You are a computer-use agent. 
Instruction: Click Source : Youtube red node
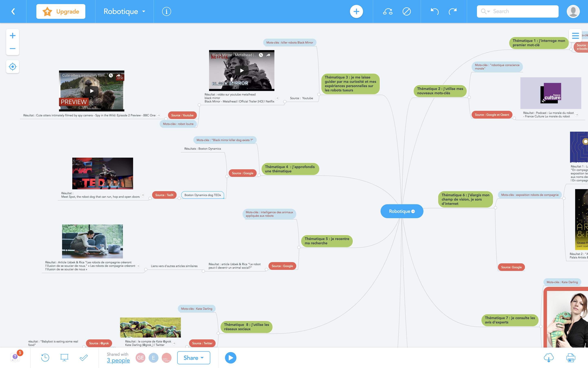(182, 115)
